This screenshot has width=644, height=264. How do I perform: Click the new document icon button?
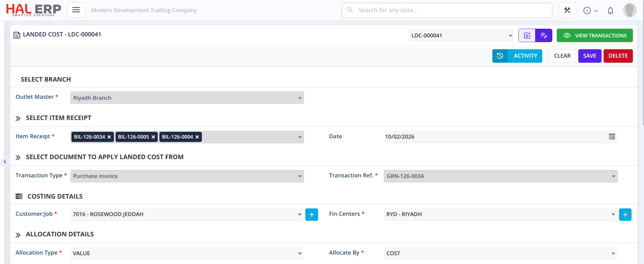527,35
